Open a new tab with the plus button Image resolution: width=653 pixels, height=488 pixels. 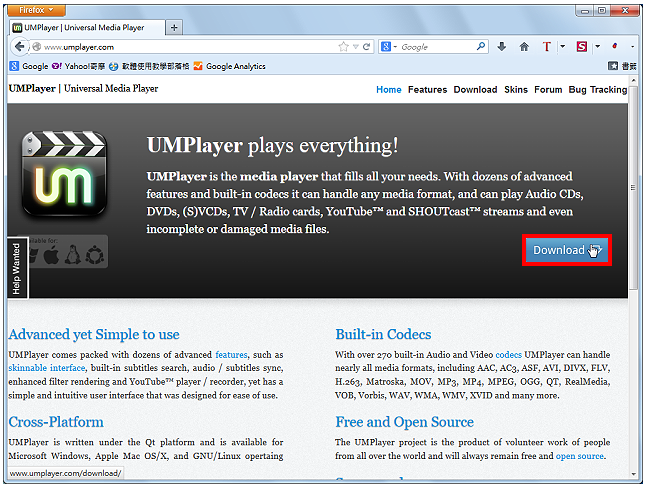(x=174, y=27)
